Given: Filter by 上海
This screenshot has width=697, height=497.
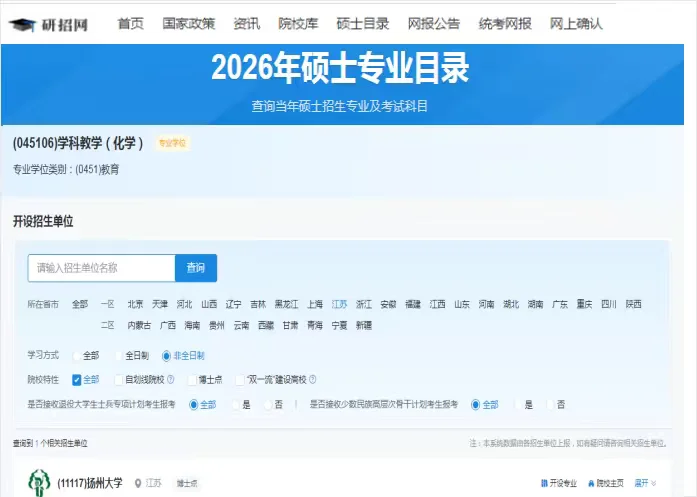Looking at the screenshot, I should 315,305.
